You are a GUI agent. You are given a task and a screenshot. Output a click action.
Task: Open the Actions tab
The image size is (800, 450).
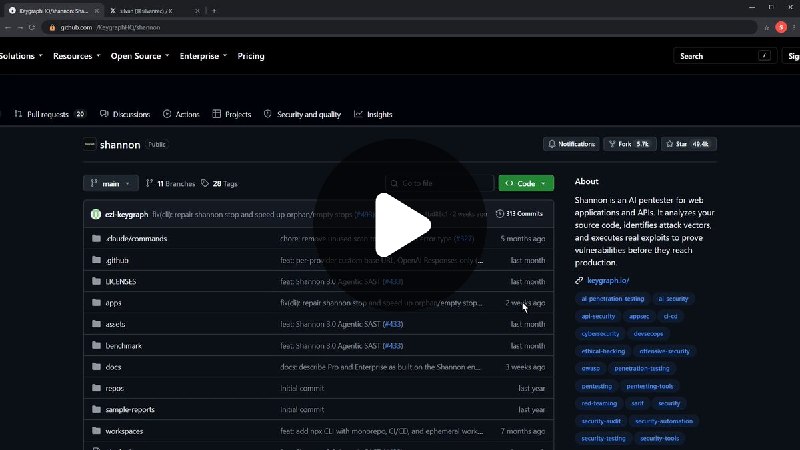(x=181, y=114)
